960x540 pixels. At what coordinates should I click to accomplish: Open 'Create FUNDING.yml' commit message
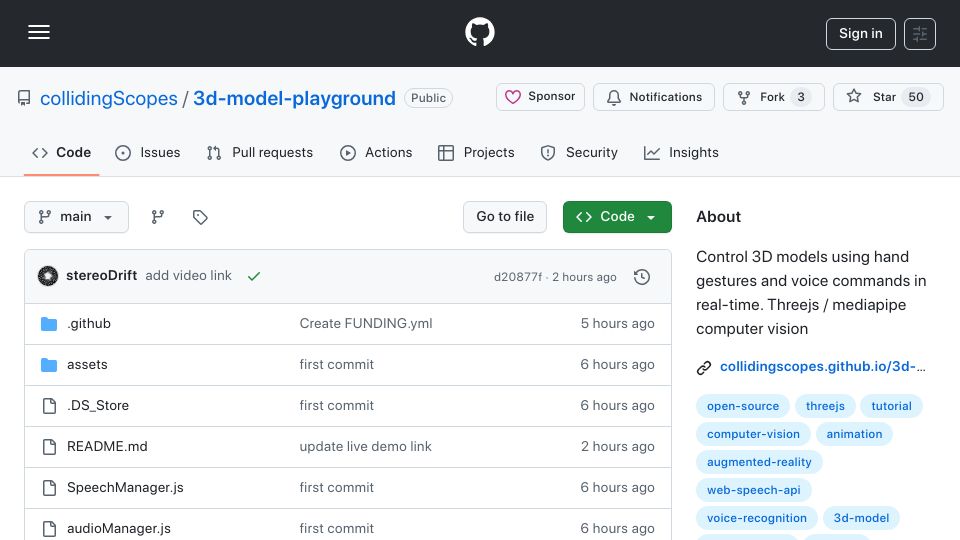366,323
